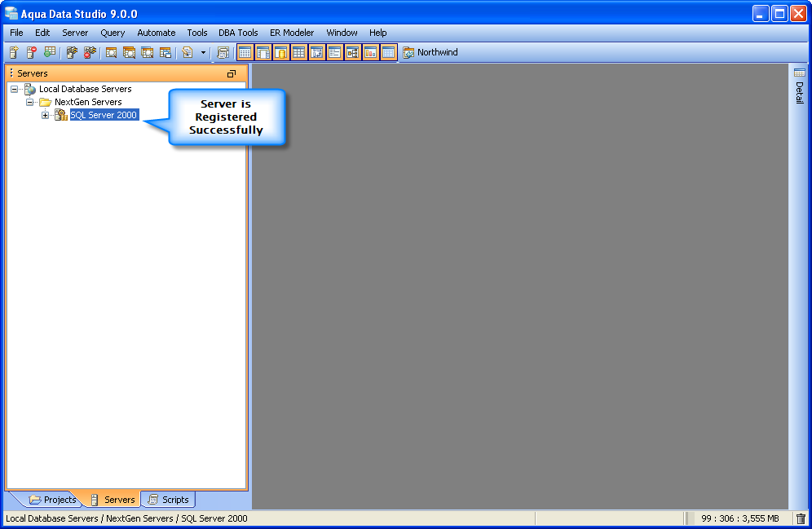Click the first highlighted grid table icon
Screen dimensions: 812x529
pyautogui.click(x=245, y=52)
